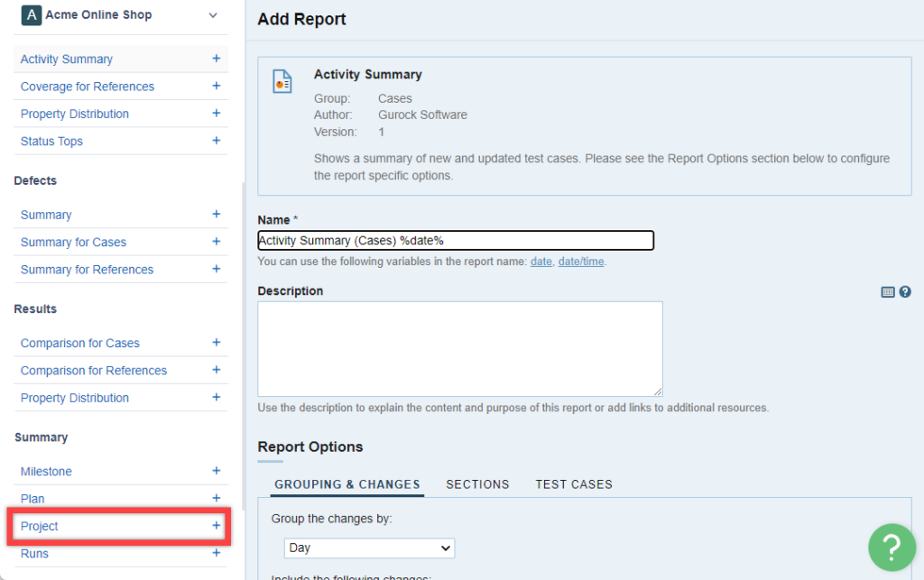Screen dimensions: 924x580
Task: Click the table icon above the Description box
Action: 888,292
